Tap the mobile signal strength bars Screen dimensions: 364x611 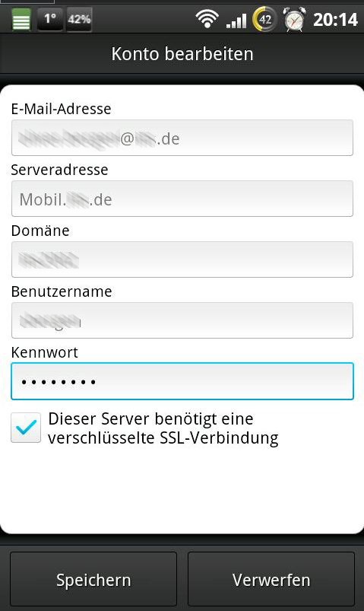(x=236, y=21)
